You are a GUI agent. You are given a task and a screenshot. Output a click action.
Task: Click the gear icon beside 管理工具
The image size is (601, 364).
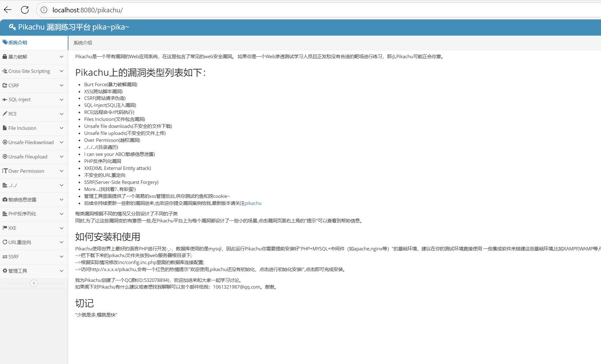[x=5, y=271]
